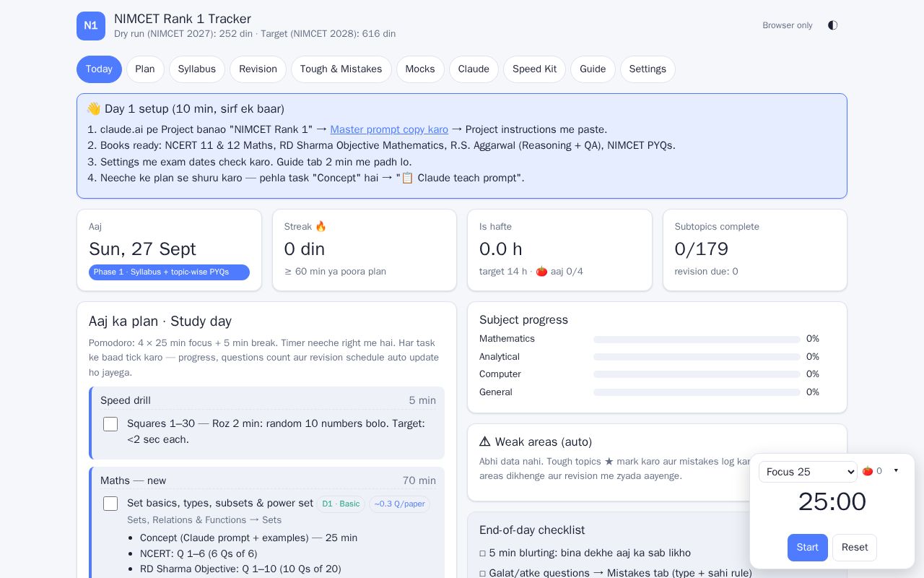The width and height of the screenshot is (924, 578).
Task: Open the Tough & Mistakes tab
Action: click(x=341, y=69)
